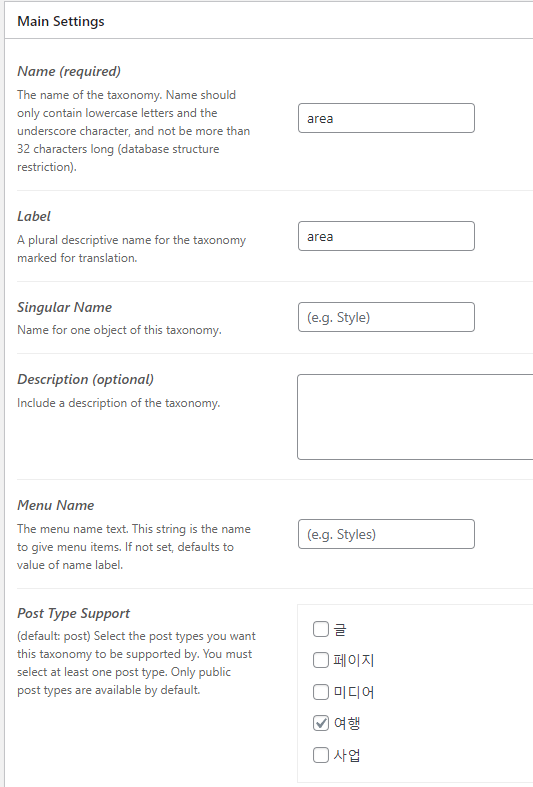Image resolution: width=533 pixels, height=787 pixels.
Task: Click the Name (required) heading
Action: [x=69, y=71]
